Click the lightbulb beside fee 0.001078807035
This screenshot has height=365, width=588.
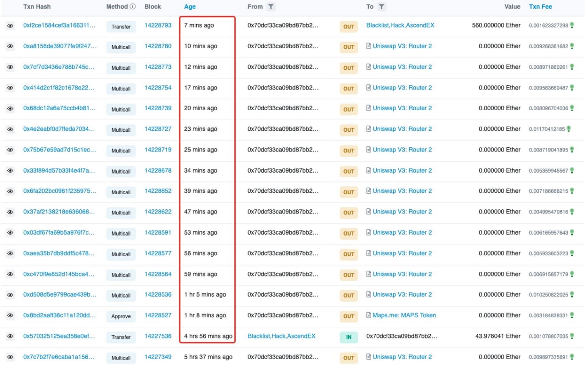click(x=572, y=336)
